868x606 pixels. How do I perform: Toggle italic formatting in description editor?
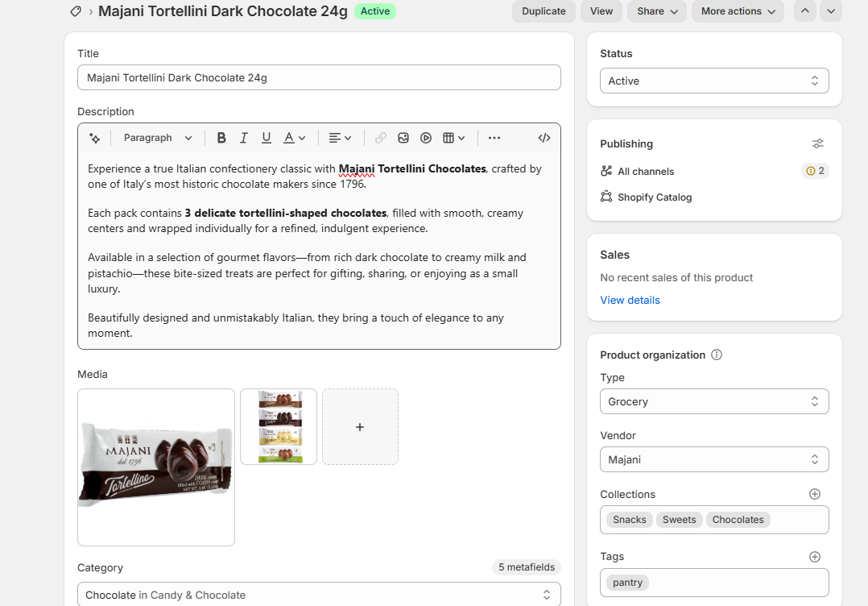[x=243, y=138]
